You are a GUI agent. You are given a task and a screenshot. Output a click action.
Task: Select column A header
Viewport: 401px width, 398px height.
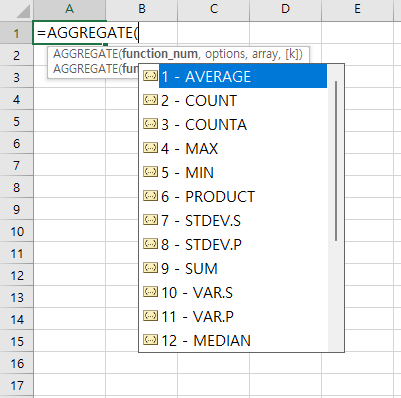tap(69, 9)
